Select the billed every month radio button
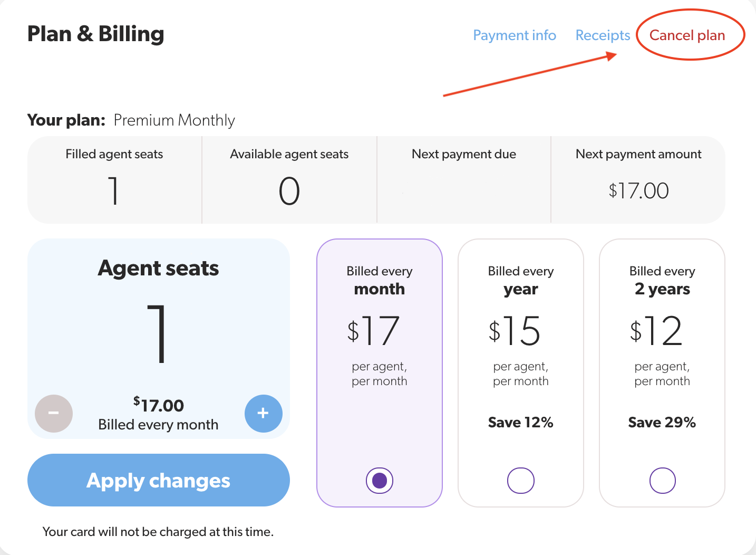The width and height of the screenshot is (756, 555). point(380,481)
